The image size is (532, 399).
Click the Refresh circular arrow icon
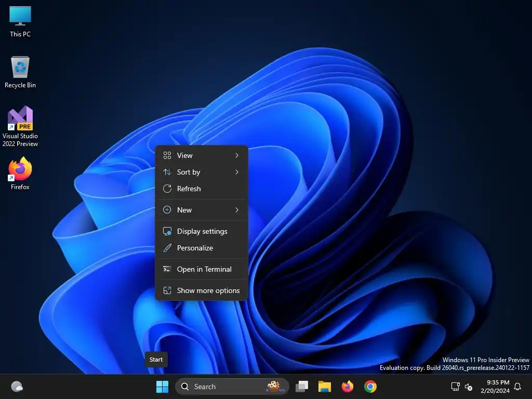pos(167,189)
